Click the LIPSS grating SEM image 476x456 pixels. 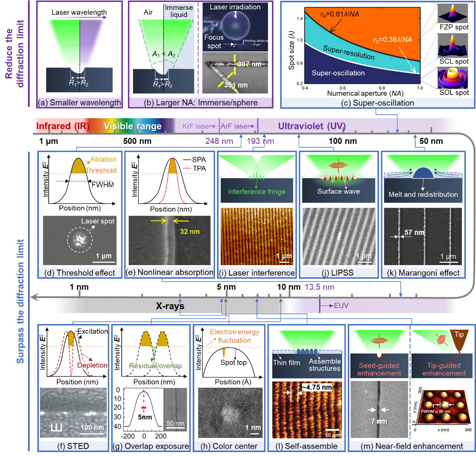point(339,236)
